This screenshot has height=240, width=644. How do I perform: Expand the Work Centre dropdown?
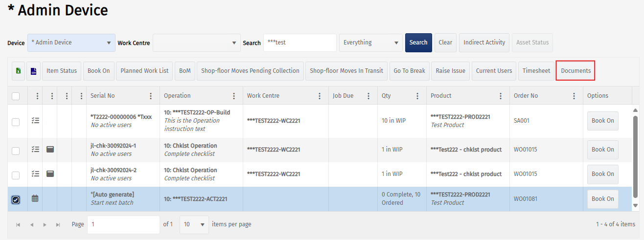click(197, 43)
